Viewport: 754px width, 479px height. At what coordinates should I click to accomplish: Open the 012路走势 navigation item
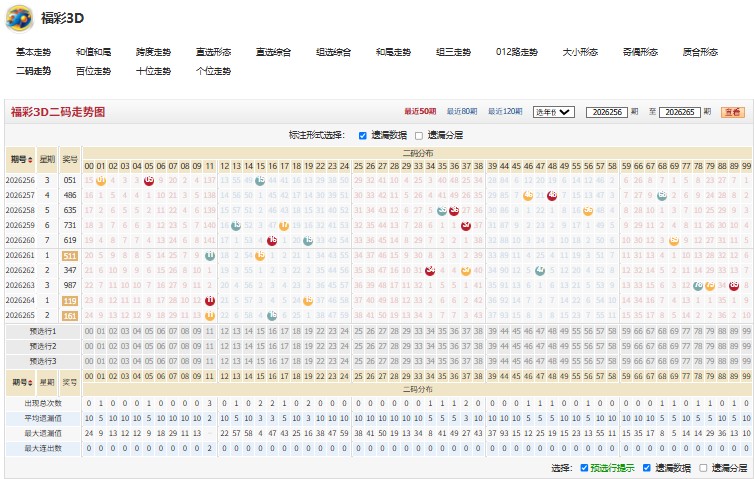pyautogui.click(x=516, y=52)
